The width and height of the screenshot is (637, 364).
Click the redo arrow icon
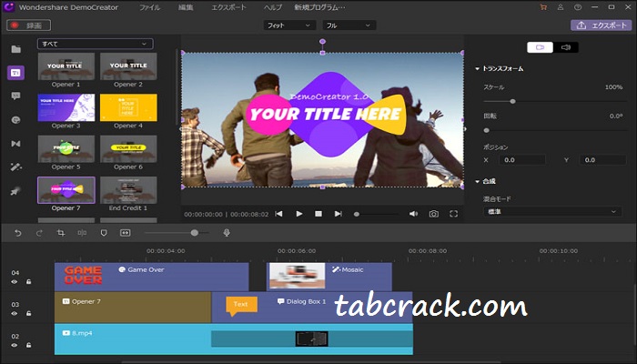point(39,233)
